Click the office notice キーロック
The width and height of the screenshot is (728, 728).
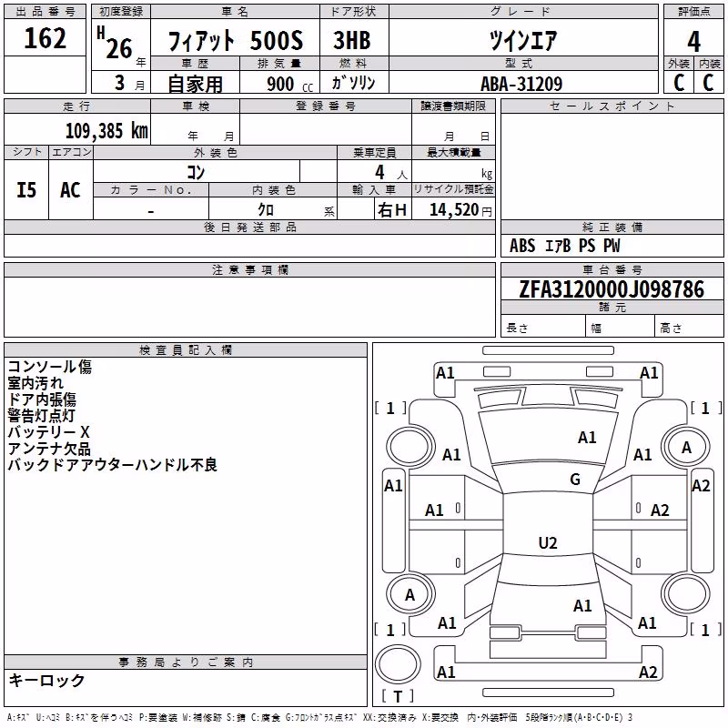click(46, 680)
